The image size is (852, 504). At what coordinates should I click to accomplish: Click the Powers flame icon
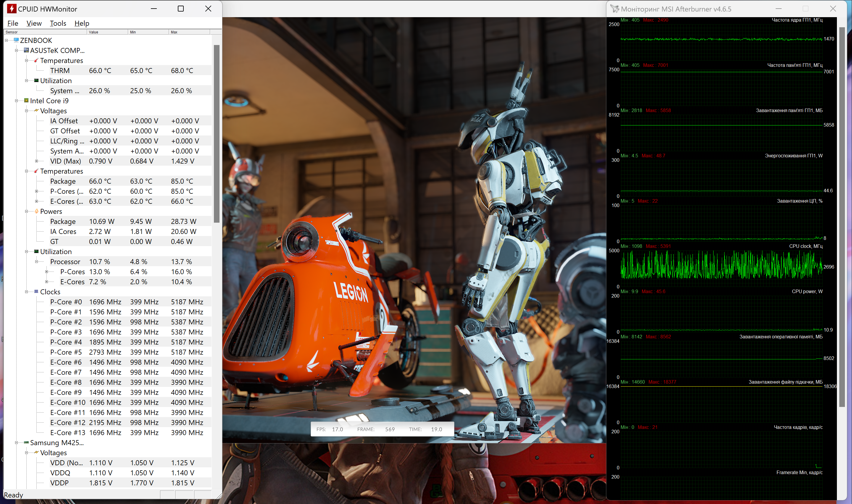(x=36, y=211)
